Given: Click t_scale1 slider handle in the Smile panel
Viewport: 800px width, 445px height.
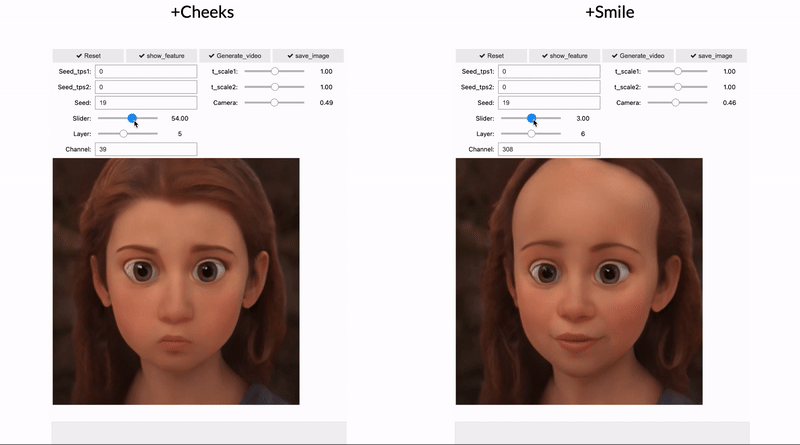Looking at the screenshot, I should point(678,71).
